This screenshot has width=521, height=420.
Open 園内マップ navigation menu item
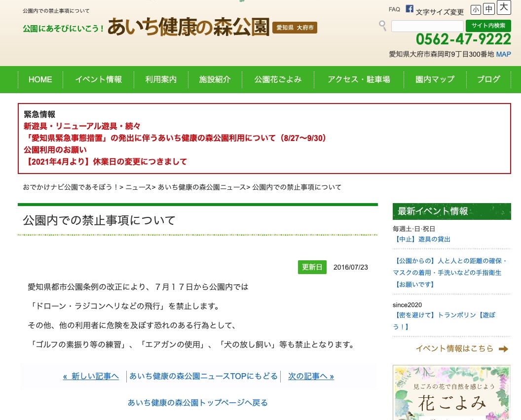click(435, 80)
